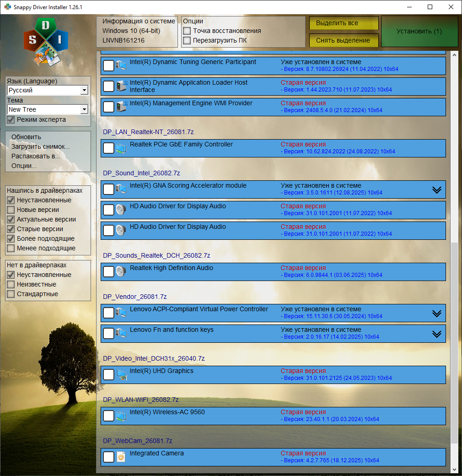Click icon of Intel GNA Scoring Accelerator module

(121, 189)
